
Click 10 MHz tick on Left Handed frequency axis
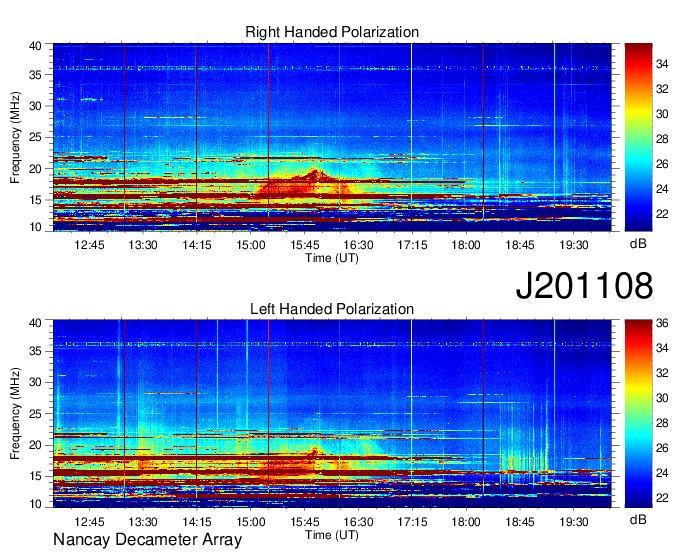pos(35,504)
